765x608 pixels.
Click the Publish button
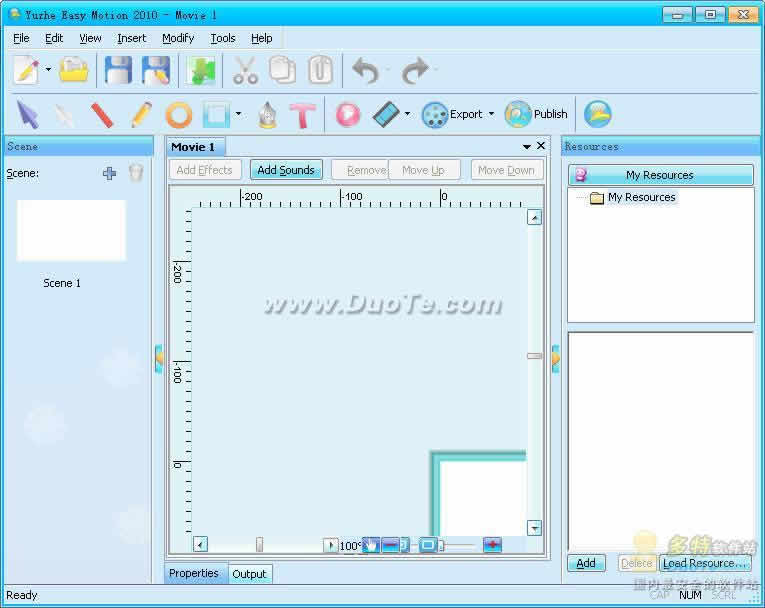tap(536, 115)
